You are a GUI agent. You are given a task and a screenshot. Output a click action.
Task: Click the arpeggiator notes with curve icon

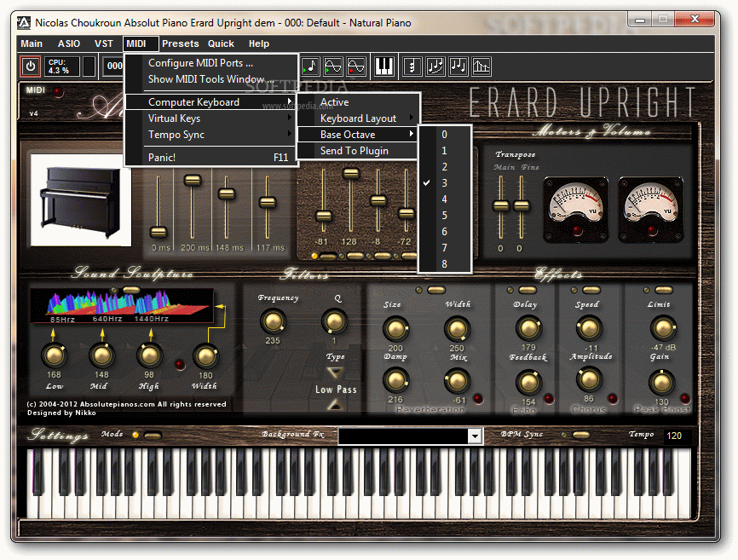pyautogui.click(x=435, y=66)
